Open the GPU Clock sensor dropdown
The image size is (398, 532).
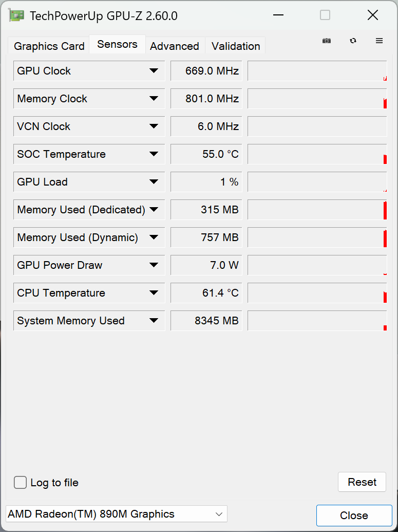[154, 70]
